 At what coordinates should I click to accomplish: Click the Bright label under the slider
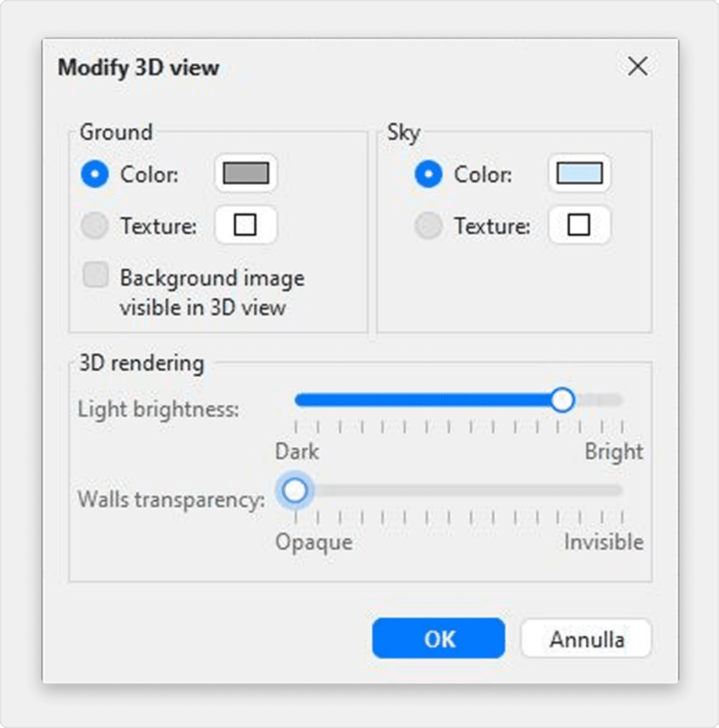[x=613, y=452]
